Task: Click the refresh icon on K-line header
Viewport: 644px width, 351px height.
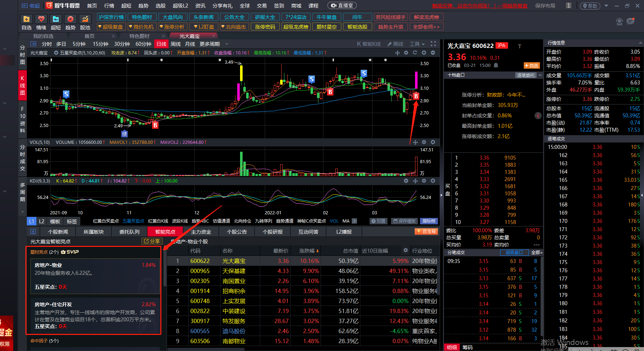Action: 415,53
